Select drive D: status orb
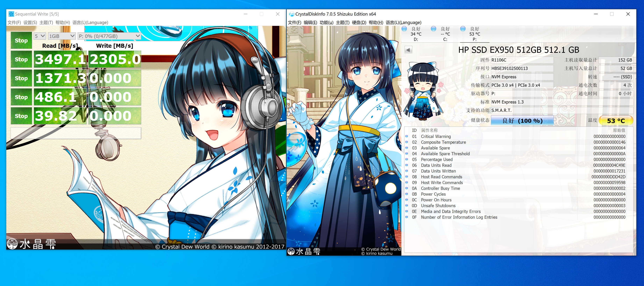The width and height of the screenshot is (644, 286). (x=404, y=29)
